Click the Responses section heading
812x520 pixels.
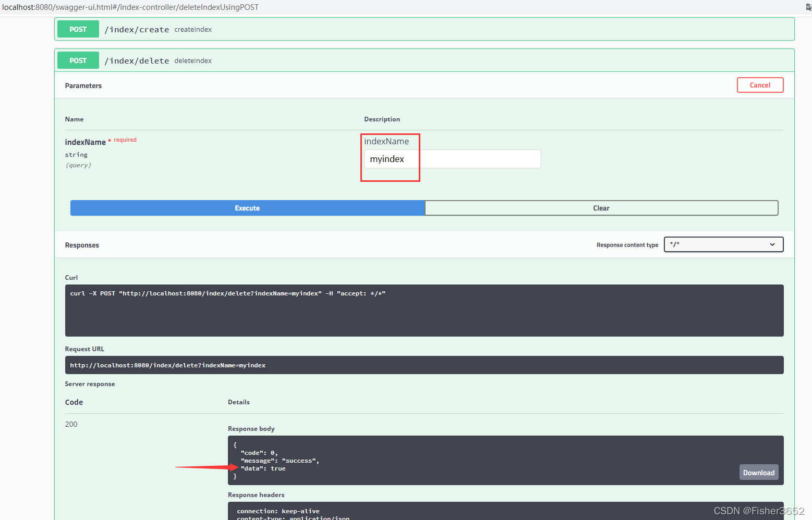coord(82,245)
